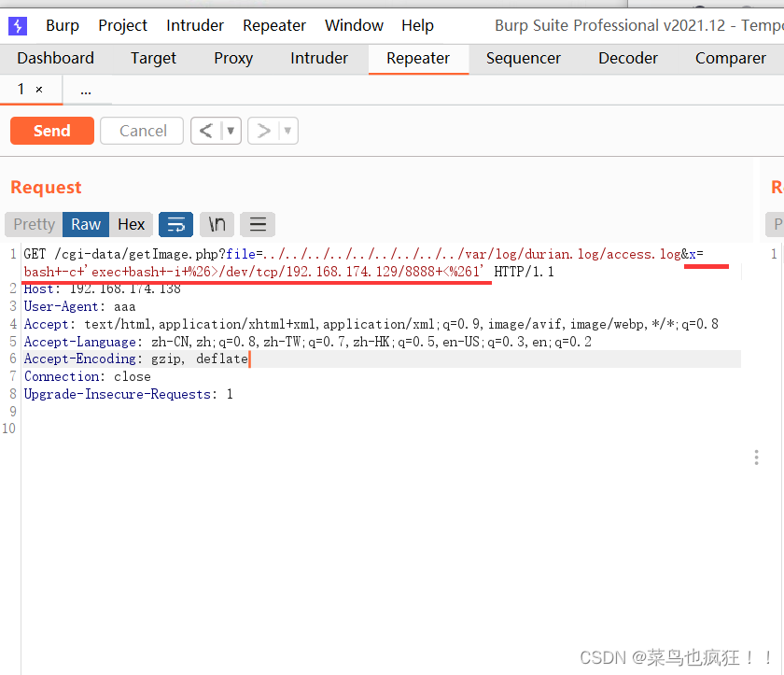Click the Request panel heading

tap(46, 188)
